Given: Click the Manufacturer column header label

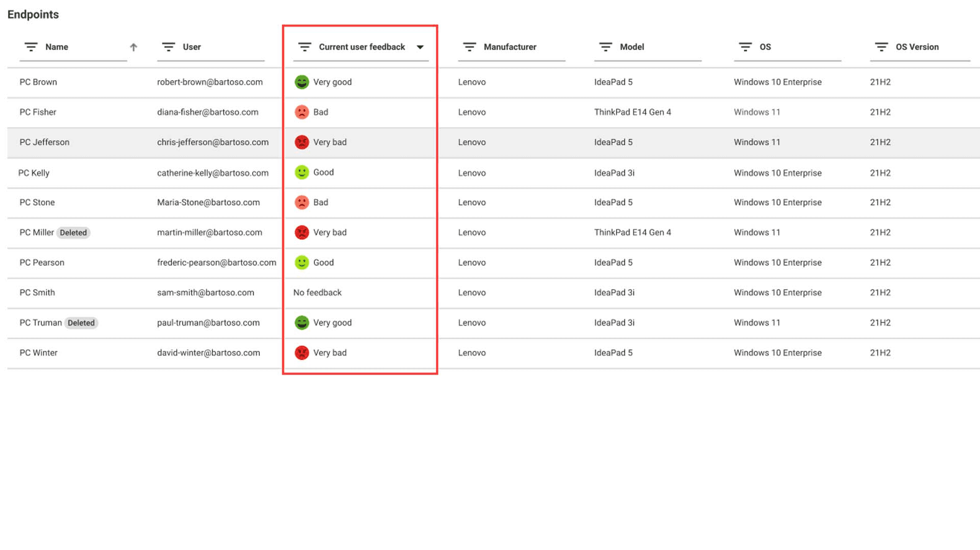Looking at the screenshot, I should [x=510, y=47].
